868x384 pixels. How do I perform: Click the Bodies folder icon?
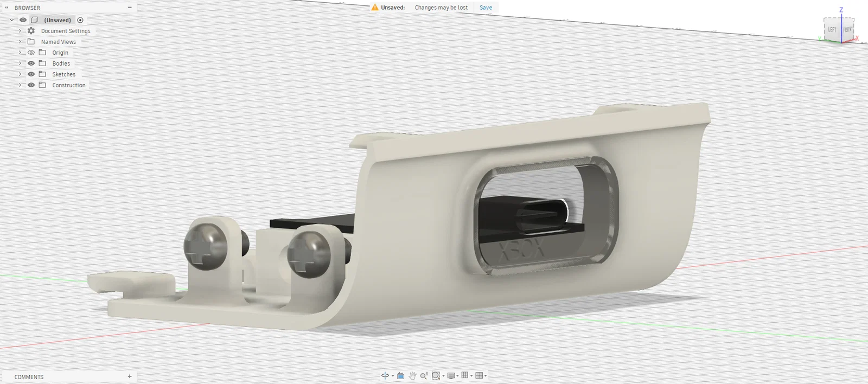[x=42, y=63]
